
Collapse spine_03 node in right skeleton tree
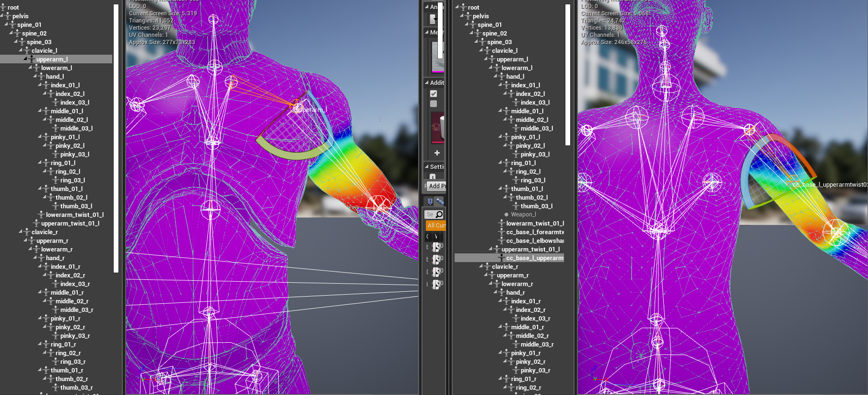[x=477, y=42]
